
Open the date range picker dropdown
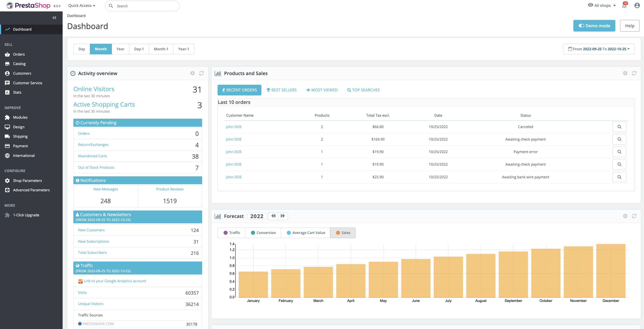599,49
